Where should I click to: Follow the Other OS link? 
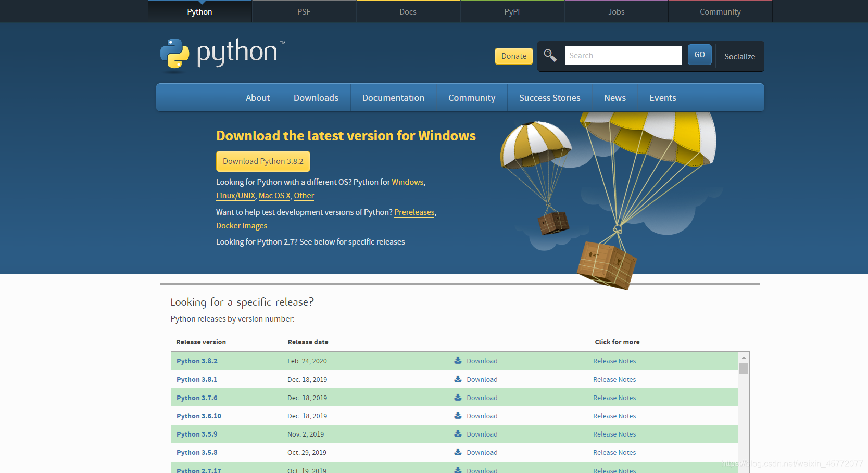coord(304,196)
